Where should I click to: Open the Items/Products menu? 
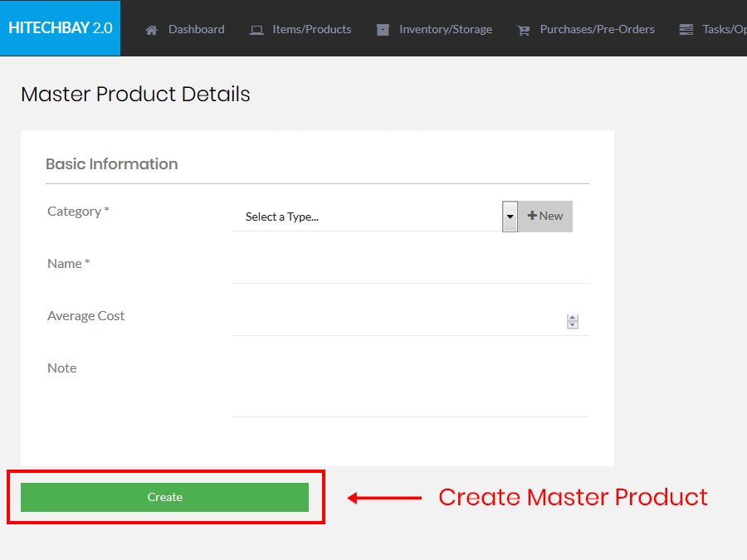[311, 29]
